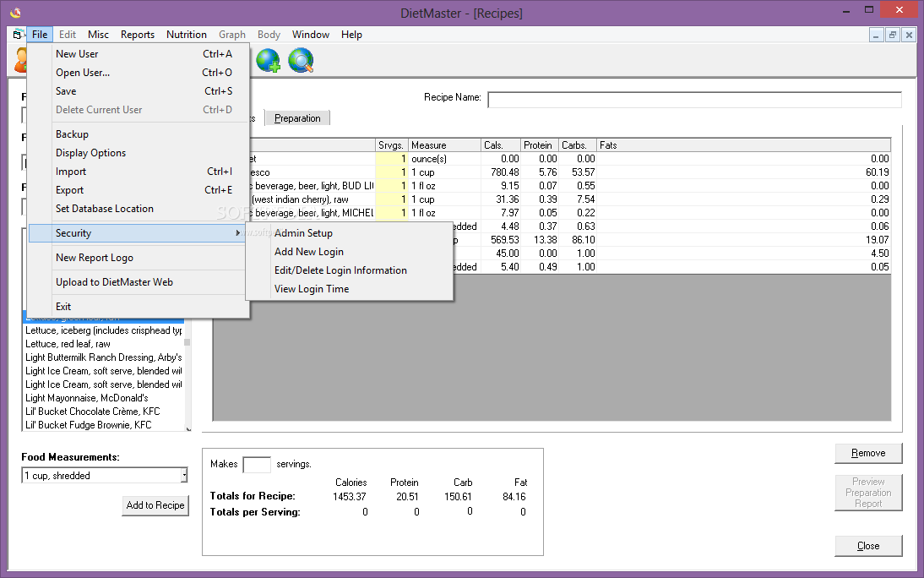This screenshot has height=578, width=924.
Task: Click the 569.53 calories cell
Action: click(501, 240)
